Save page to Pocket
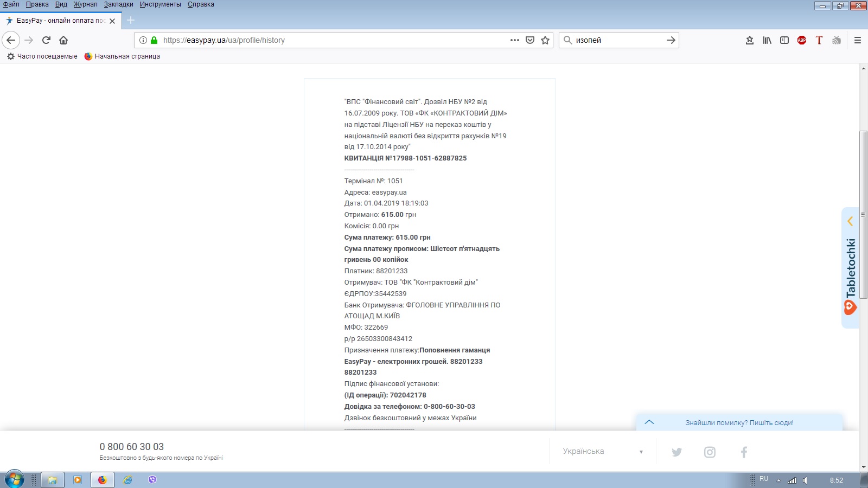 pyautogui.click(x=530, y=40)
